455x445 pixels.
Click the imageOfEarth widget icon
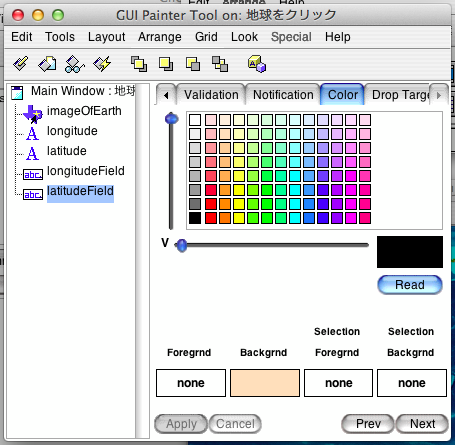[x=33, y=114]
